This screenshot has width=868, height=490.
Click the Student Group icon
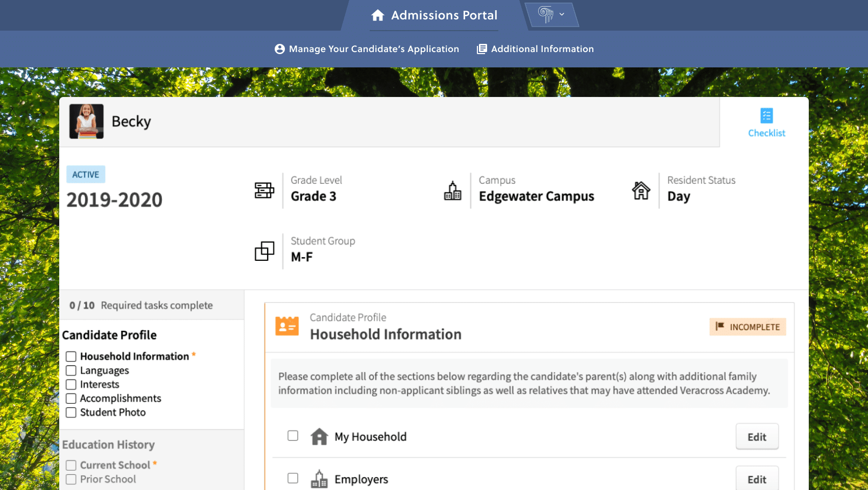point(264,251)
